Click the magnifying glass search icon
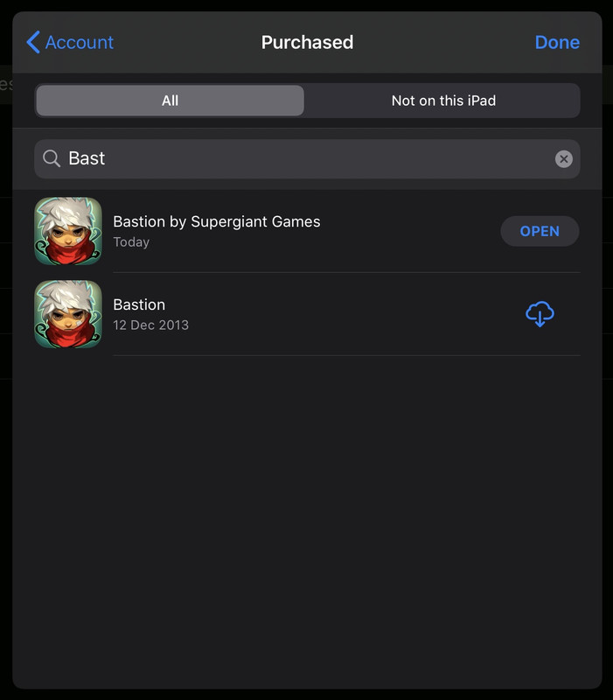Screen dimensions: 613x700 click(x=52, y=158)
